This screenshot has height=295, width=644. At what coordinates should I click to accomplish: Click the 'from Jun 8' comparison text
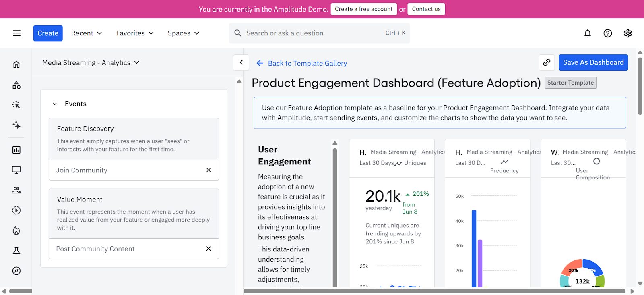(x=410, y=208)
